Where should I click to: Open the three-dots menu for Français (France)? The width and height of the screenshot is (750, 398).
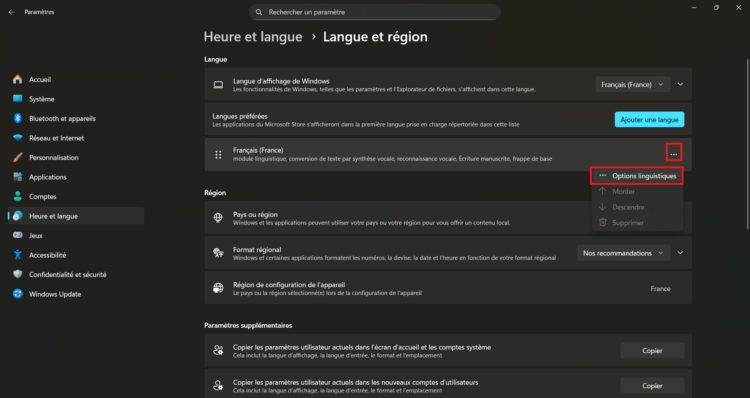click(x=673, y=153)
